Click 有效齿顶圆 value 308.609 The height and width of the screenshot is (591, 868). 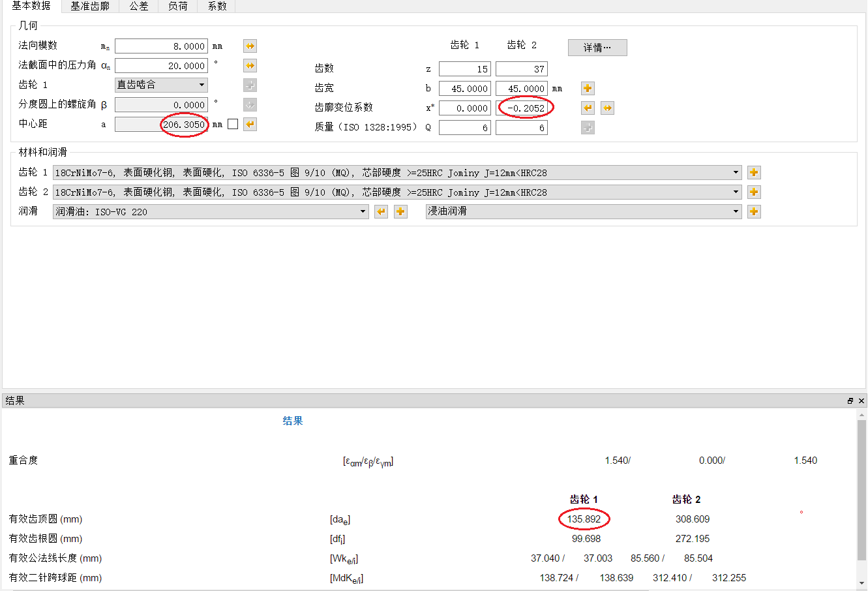693,519
